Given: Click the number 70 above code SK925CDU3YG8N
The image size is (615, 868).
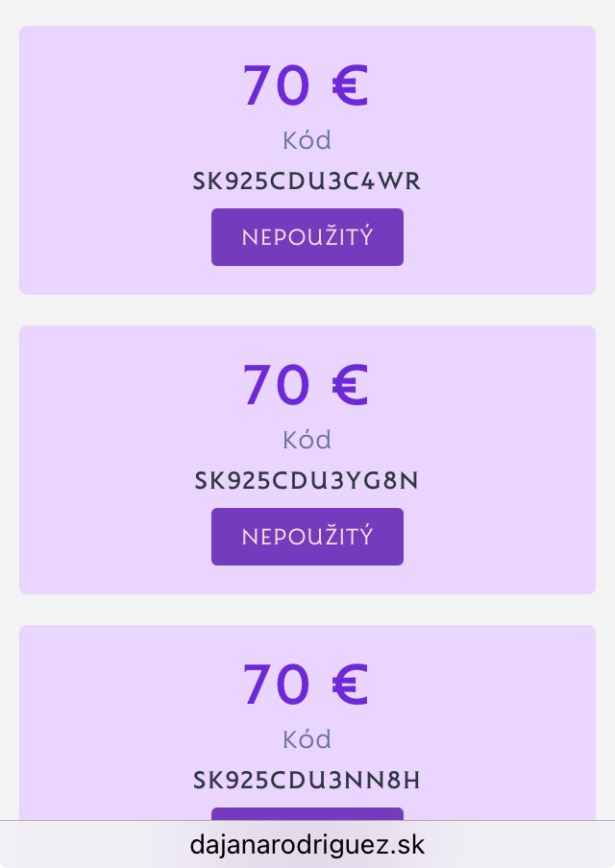Looking at the screenshot, I should [276, 386].
